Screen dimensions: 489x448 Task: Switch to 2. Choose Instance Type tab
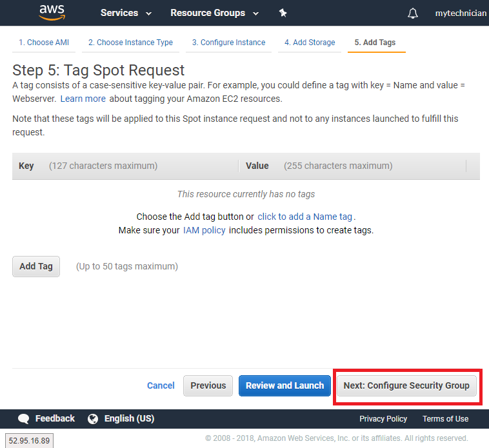tap(130, 43)
